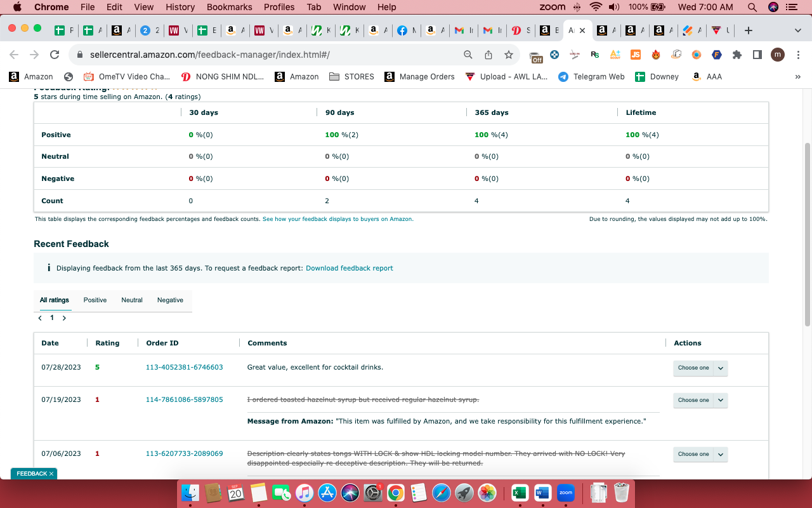The height and width of the screenshot is (508, 812).
Task: Open order 114-7861086-5897805
Action: tap(185, 399)
